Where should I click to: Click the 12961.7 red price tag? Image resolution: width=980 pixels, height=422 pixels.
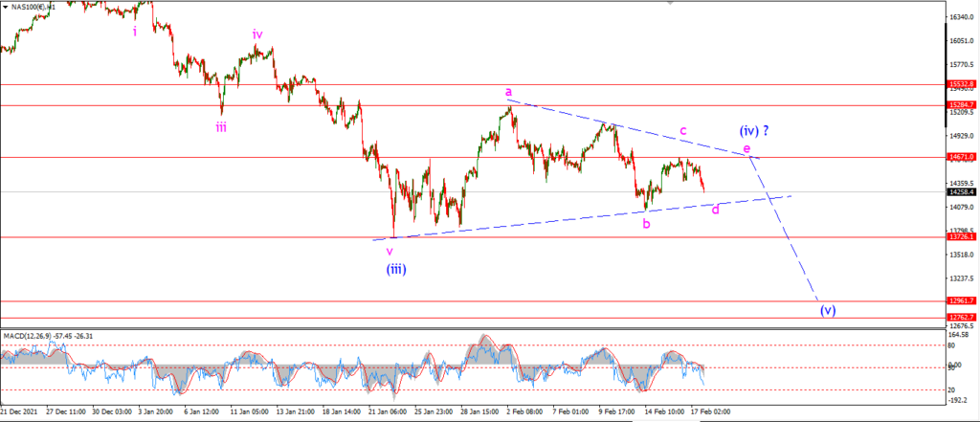pyautogui.click(x=962, y=300)
